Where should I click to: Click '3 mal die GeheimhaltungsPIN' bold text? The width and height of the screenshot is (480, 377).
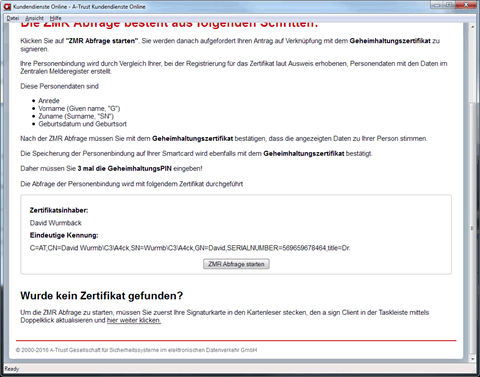tap(125, 169)
